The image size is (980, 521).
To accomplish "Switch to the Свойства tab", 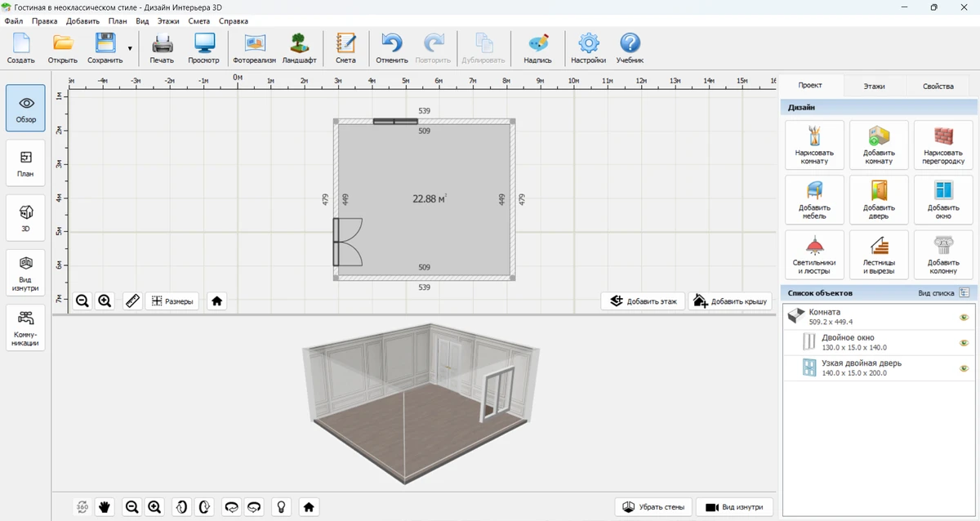I will tap(938, 86).
